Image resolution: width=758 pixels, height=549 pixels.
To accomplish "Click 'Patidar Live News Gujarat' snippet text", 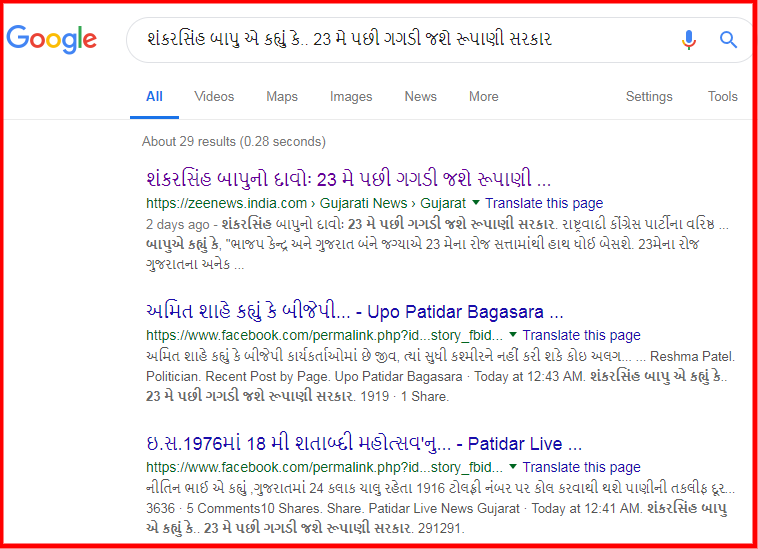I will click(x=444, y=508).
